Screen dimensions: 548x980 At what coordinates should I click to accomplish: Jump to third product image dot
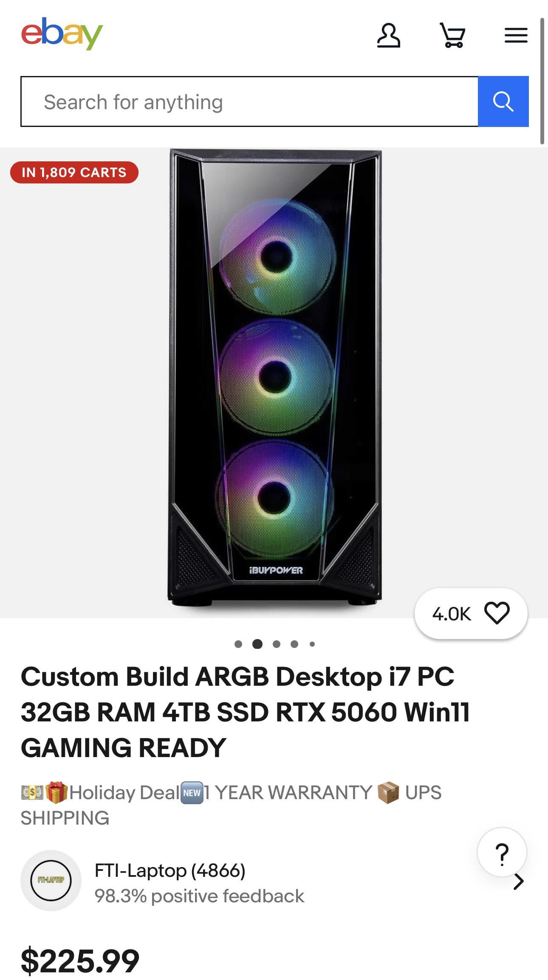tap(277, 644)
